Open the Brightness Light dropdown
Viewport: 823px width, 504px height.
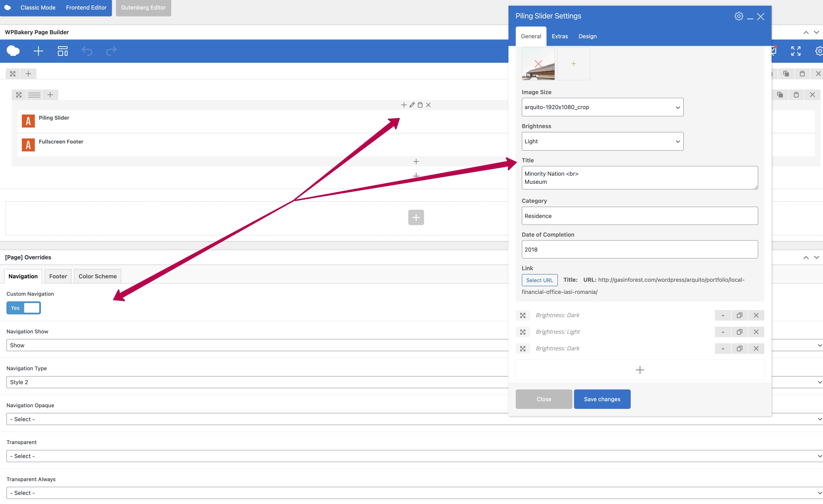[x=602, y=141]
